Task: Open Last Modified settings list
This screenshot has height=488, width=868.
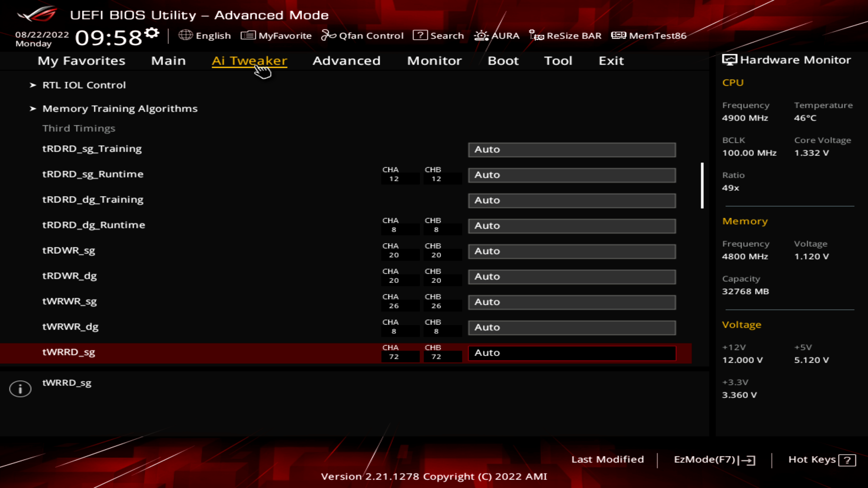Action: (x=607, y=459)
